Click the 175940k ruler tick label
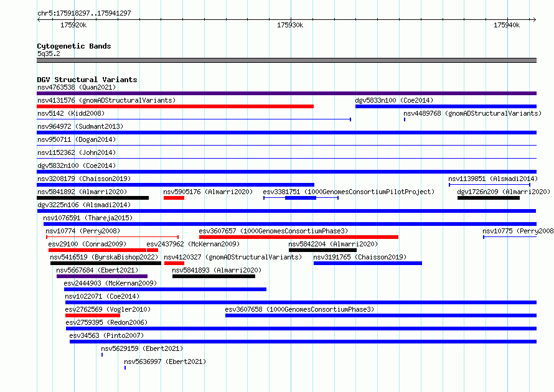 507,25
